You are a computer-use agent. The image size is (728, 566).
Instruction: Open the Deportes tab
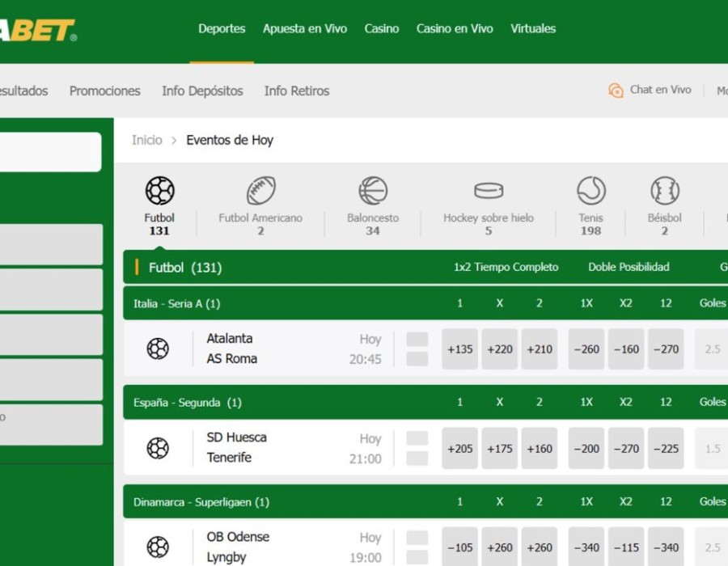222,29
